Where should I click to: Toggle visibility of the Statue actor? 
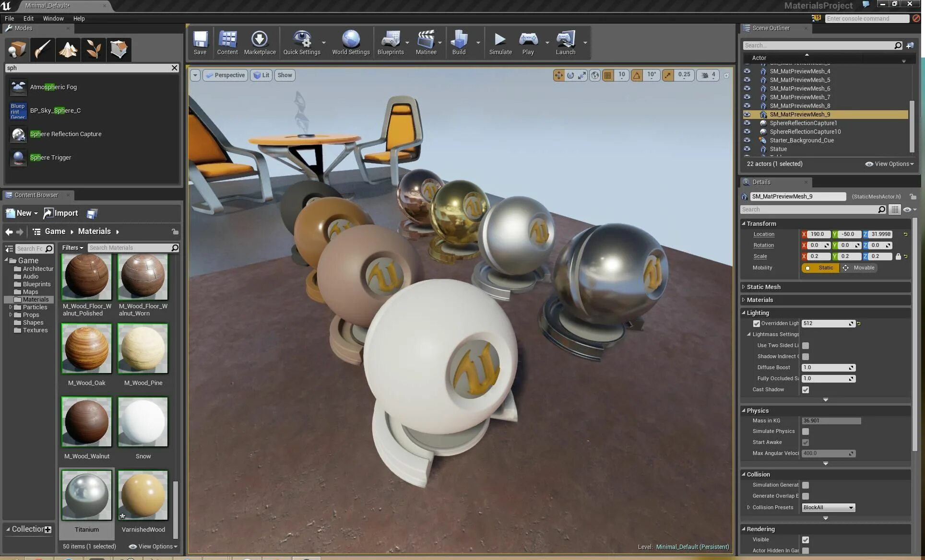point(747,149)
